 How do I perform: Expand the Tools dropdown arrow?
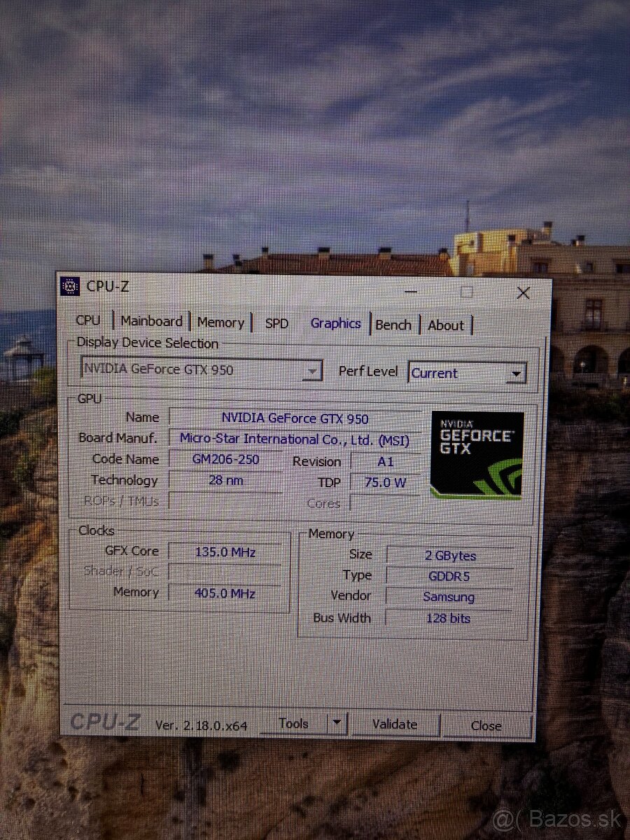pyautogui.click(x=335, y=722)
